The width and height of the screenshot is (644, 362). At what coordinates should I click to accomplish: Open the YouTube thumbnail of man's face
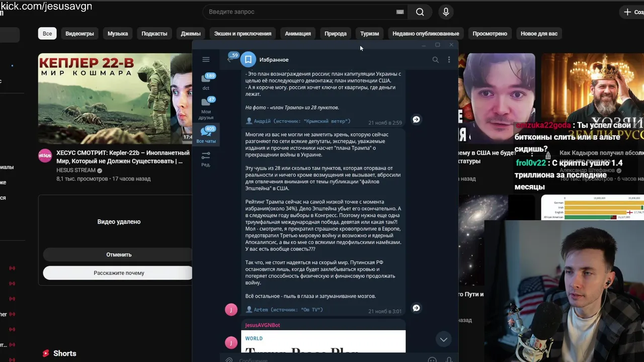point(497,99)
